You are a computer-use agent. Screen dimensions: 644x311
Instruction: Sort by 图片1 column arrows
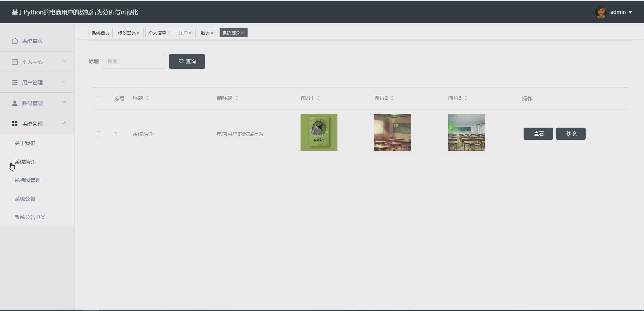click(x=318, y=98)
